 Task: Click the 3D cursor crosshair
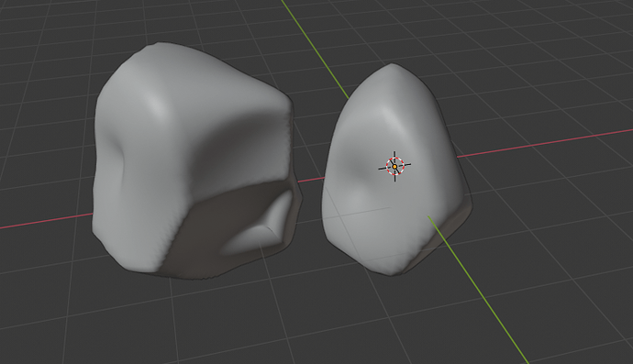[x=394, y=166]
